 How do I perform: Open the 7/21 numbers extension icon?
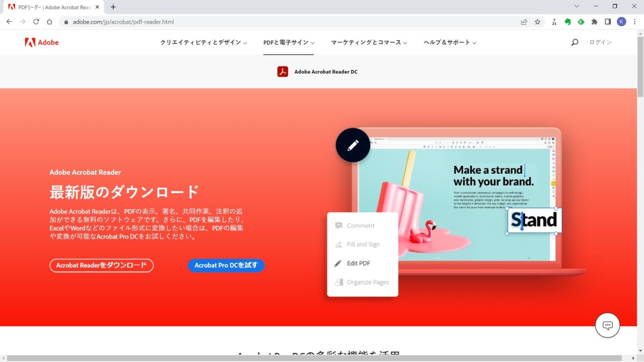pyautogui.click(x=554, y=22)
